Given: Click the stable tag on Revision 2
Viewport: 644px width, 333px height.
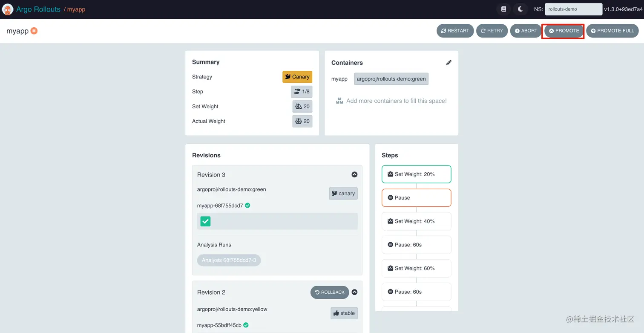Looking at the screenshot, I should point(344,313).
